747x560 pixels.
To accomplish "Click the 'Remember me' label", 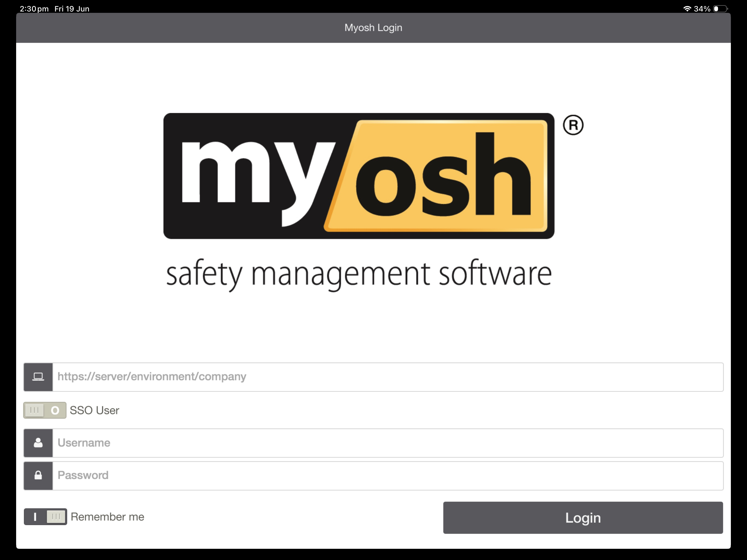I will [107, 517].
